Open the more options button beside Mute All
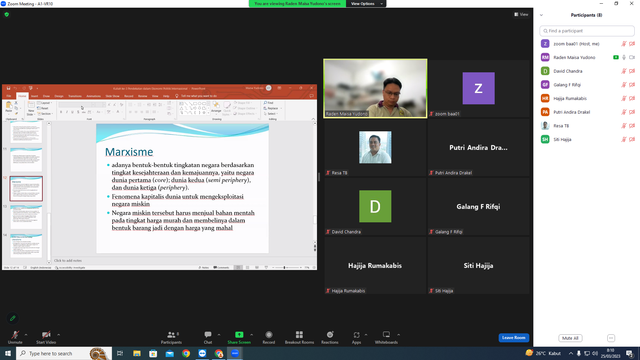The height and width of the screenshot is (360, 640). pyautogui.click(x=611, y=338)
